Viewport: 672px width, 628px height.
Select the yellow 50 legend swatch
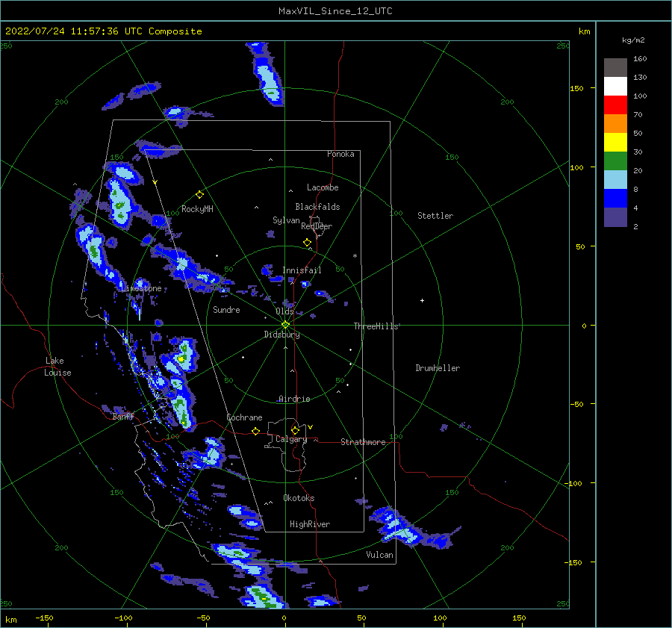[x=615, y=143]
